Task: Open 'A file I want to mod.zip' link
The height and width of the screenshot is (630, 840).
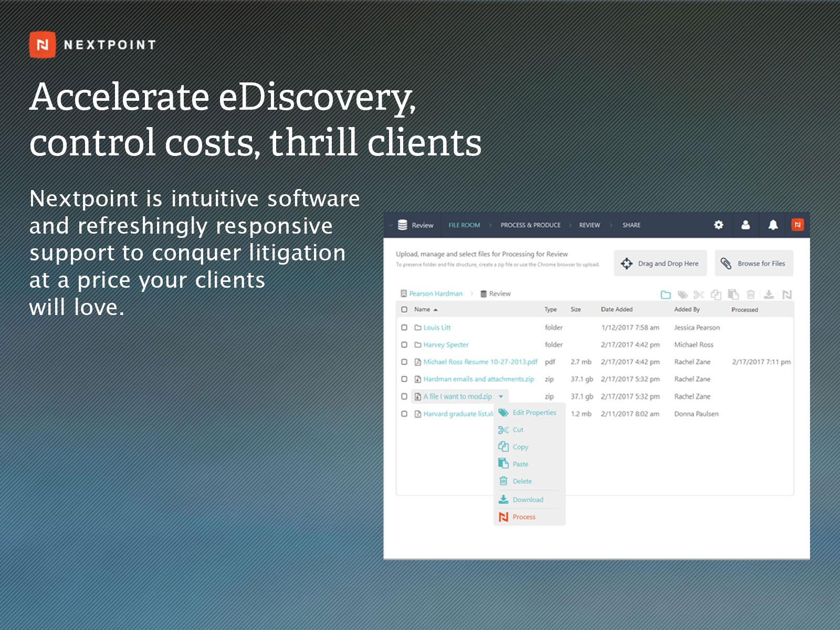Action: [x=457, y=396]
